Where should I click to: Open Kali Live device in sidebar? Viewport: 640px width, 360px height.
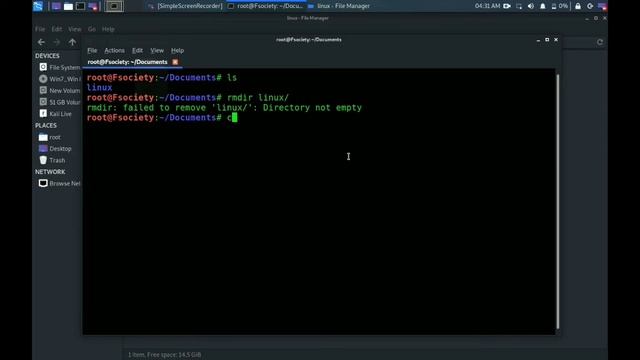[56, 114]
